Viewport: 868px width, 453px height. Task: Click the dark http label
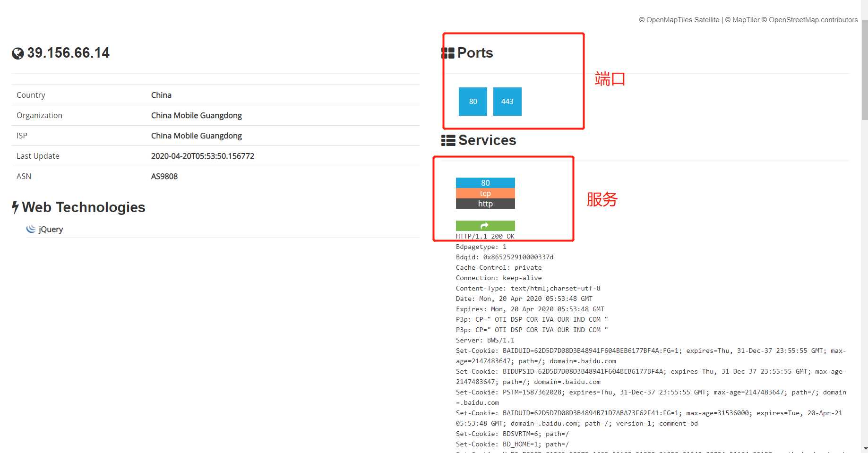tap(485, 204)
